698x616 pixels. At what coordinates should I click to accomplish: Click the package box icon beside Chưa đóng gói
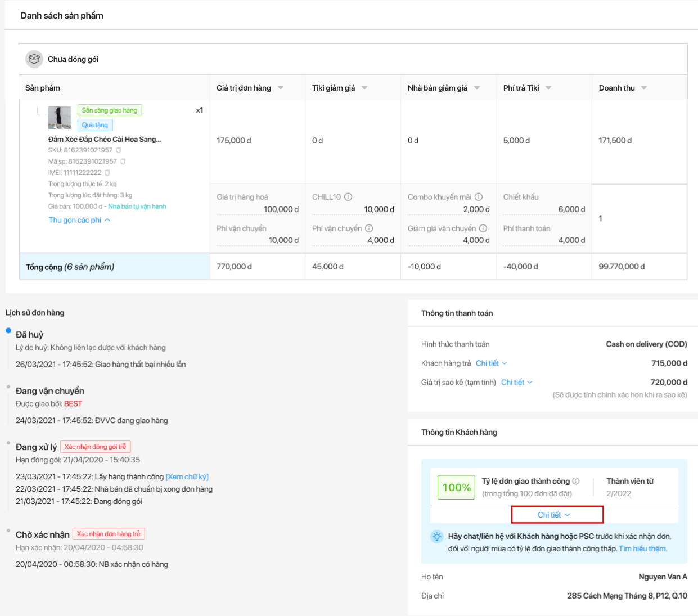(x=34, y=59)
